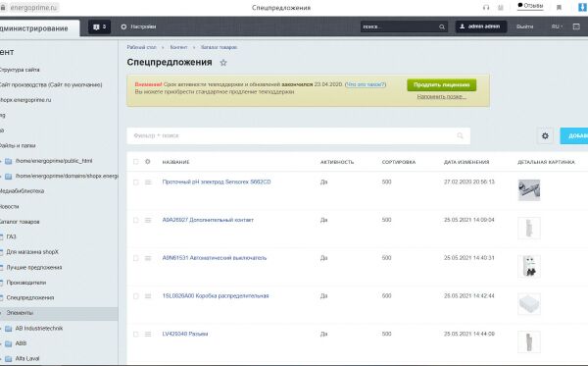
Task: Select checkbox for Проточный pH электрод row
Action: point(136,183)
